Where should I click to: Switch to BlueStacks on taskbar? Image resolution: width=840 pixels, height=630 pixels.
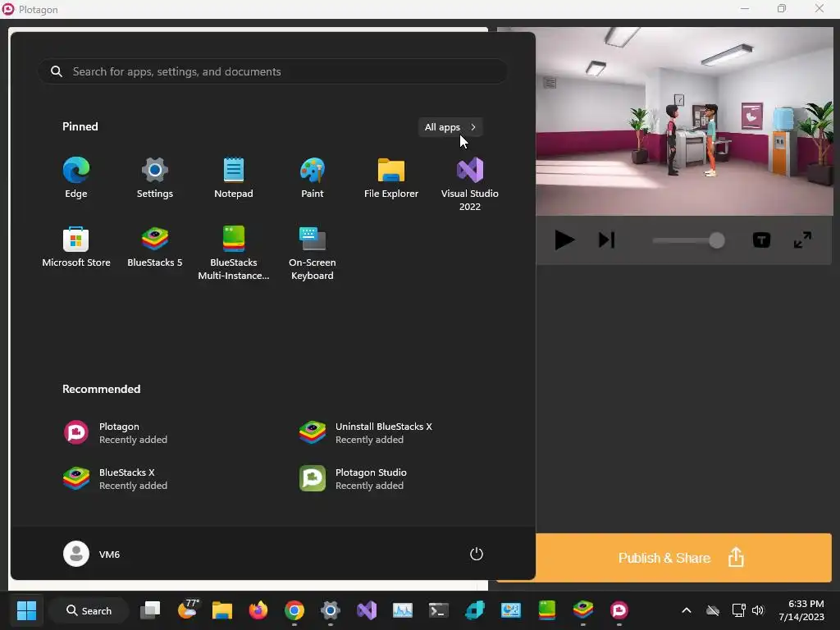pos(583,610)
